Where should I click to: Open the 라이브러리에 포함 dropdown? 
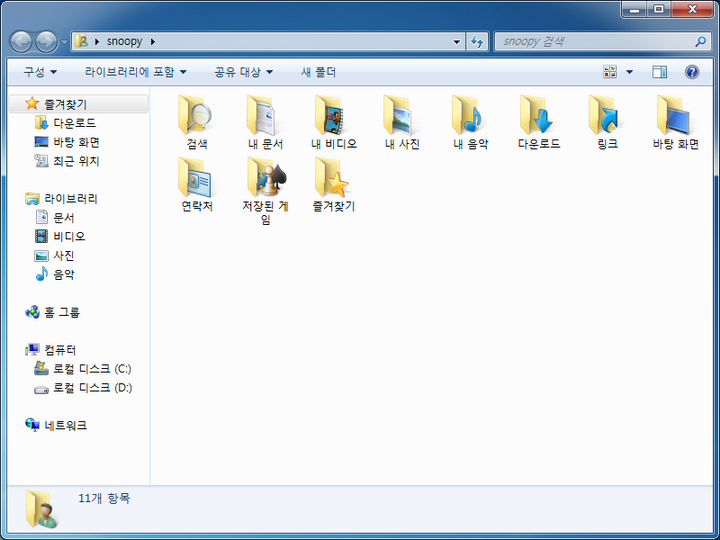[x=136, y=72]
